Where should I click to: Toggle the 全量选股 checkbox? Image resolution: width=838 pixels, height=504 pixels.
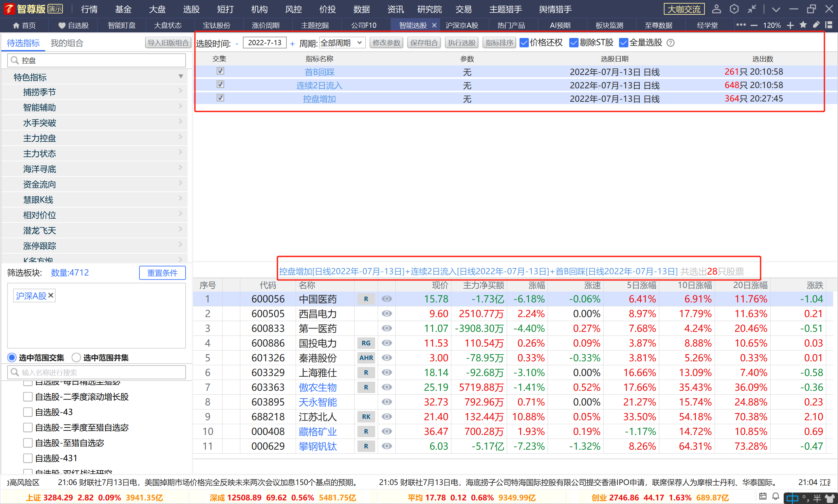(x=623, y=43)
